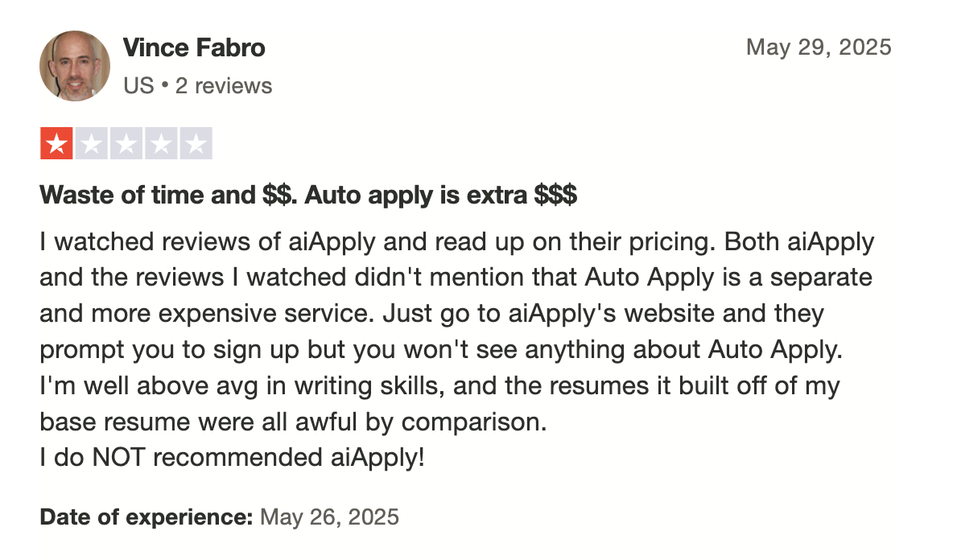Click the "Auto apply is extra $$$" heading text

(440, 195)
